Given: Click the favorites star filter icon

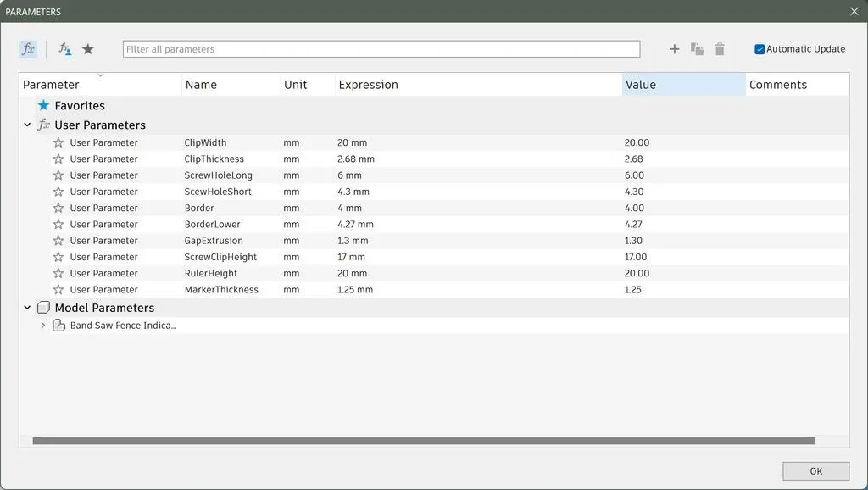Looking at the screenshot, I should pos(87,49).
